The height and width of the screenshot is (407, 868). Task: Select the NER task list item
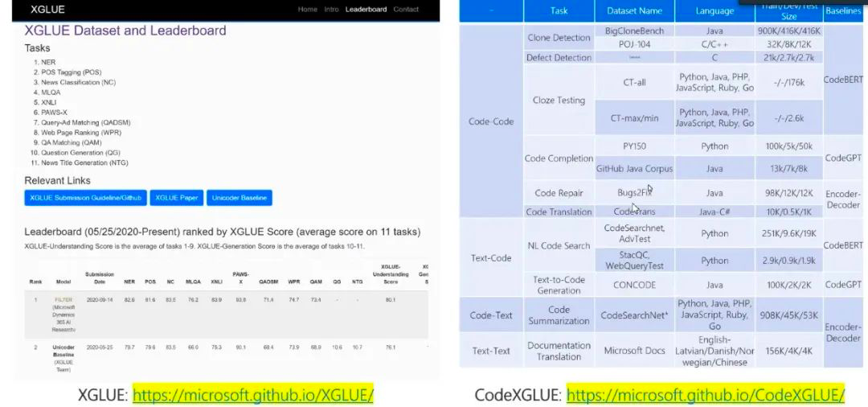pyautogui.click(x=48, y=62)
